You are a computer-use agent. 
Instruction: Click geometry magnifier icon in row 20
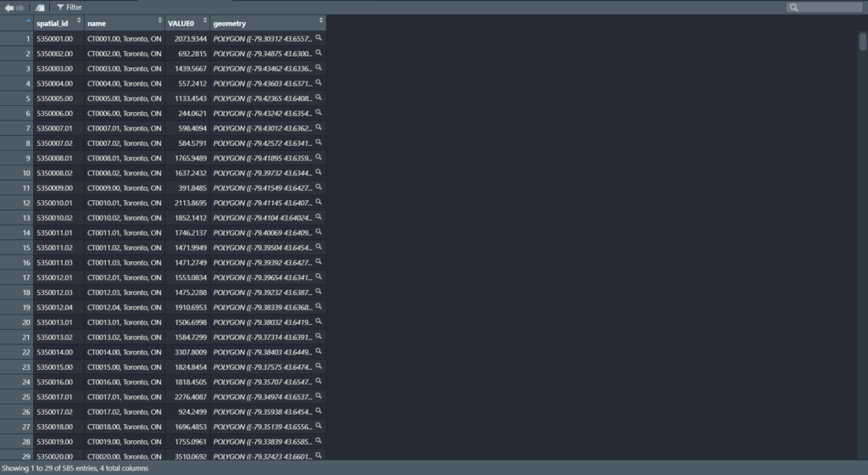coord(319,322)
